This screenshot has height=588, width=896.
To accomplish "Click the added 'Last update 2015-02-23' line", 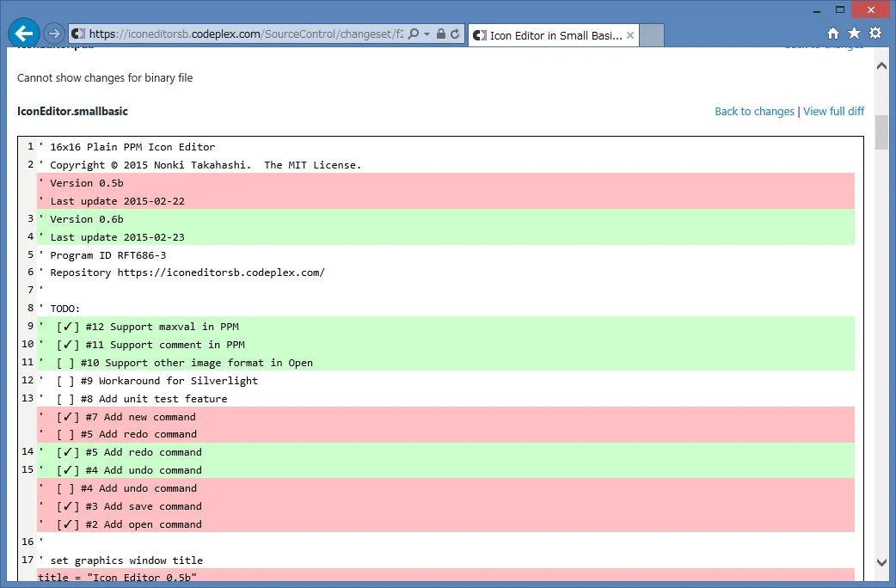I will click(x=446, y=237).
